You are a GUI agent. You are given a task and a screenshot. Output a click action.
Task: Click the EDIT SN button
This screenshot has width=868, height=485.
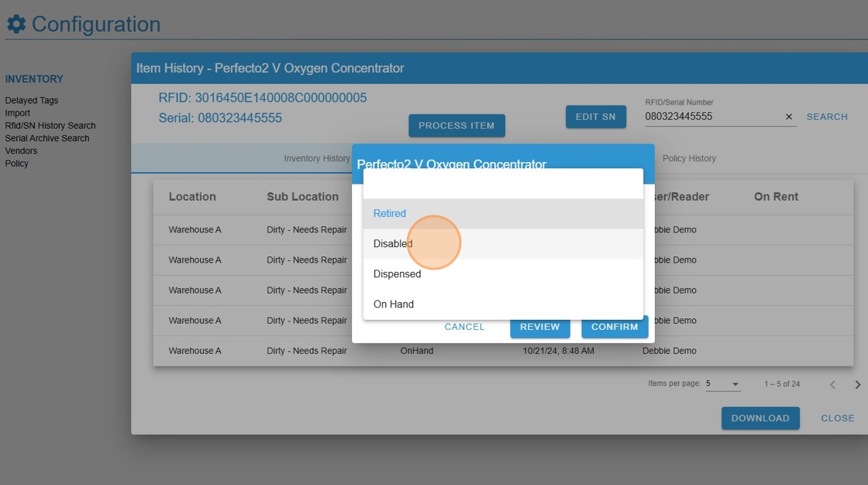pyautogui.click(x=596, y=117)
